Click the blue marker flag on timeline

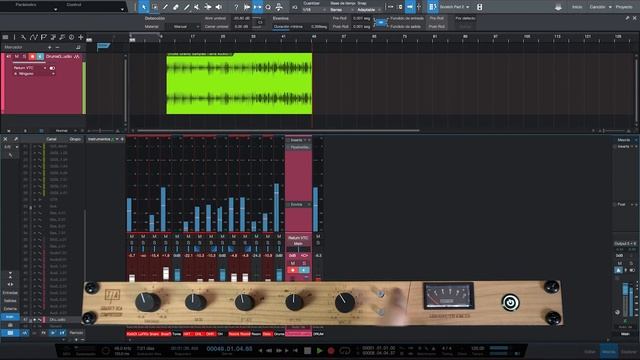click(103, 46)
